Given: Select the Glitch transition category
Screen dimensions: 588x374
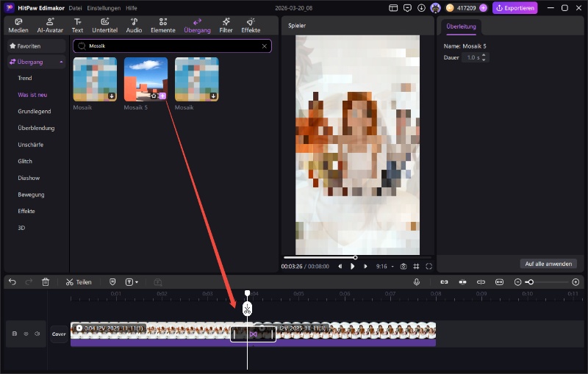Looking at the screenshot, I should point(25,161).
